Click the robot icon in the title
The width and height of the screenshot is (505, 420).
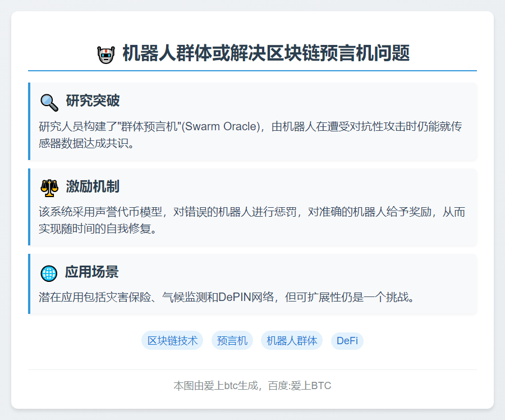click(x=105, y=54)
